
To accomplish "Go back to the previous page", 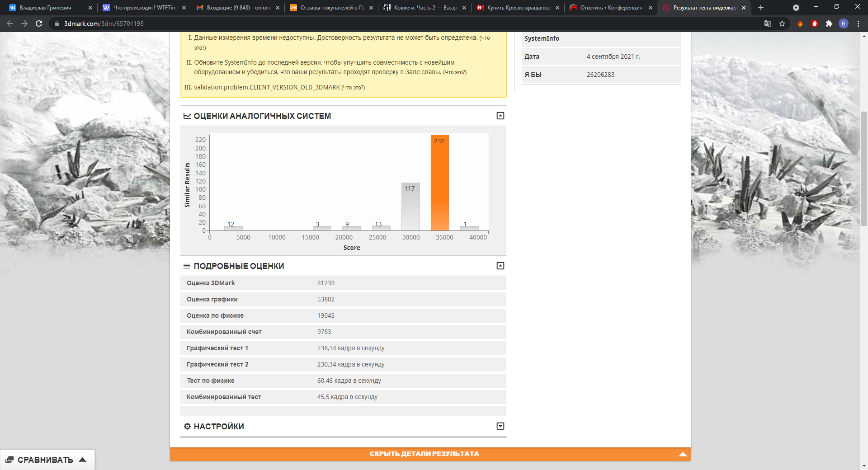I will click(10, 23).
